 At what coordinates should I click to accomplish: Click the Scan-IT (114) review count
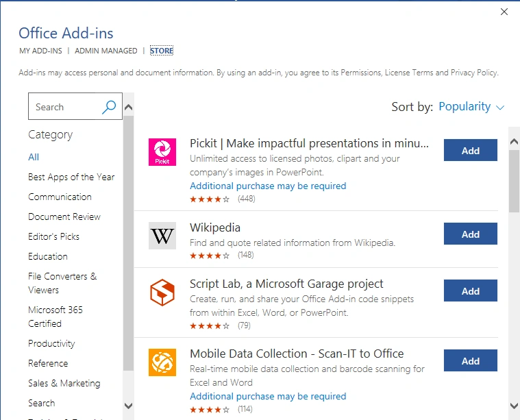(x=245, y=410)
